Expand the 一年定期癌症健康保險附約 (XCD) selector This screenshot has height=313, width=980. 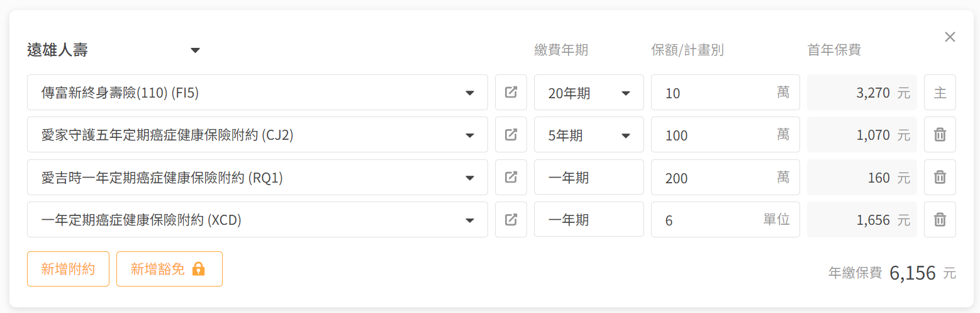[257, 219]
